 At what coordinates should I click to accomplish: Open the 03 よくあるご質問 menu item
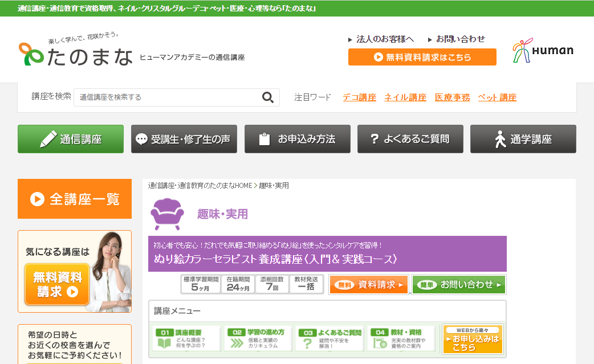point(329,338)
